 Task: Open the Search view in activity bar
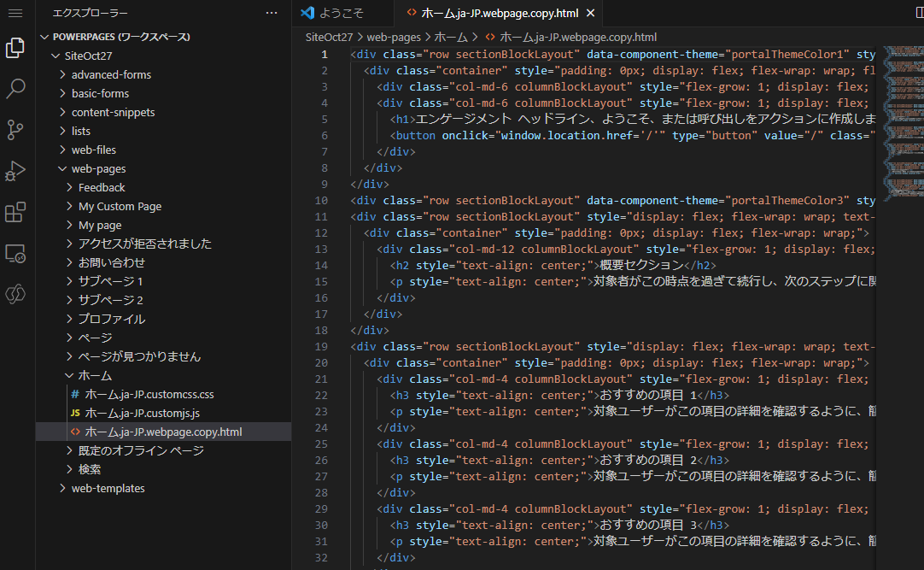15,88
